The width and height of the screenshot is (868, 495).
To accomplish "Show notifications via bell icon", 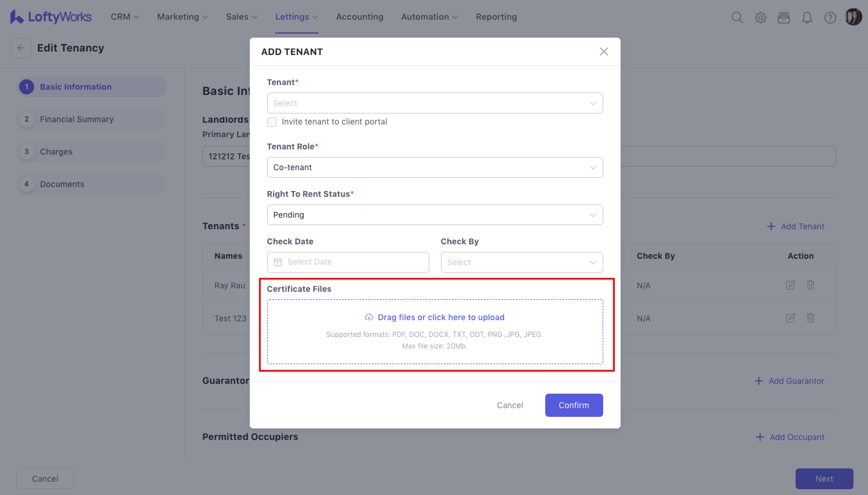I will (x=807, y=17).
